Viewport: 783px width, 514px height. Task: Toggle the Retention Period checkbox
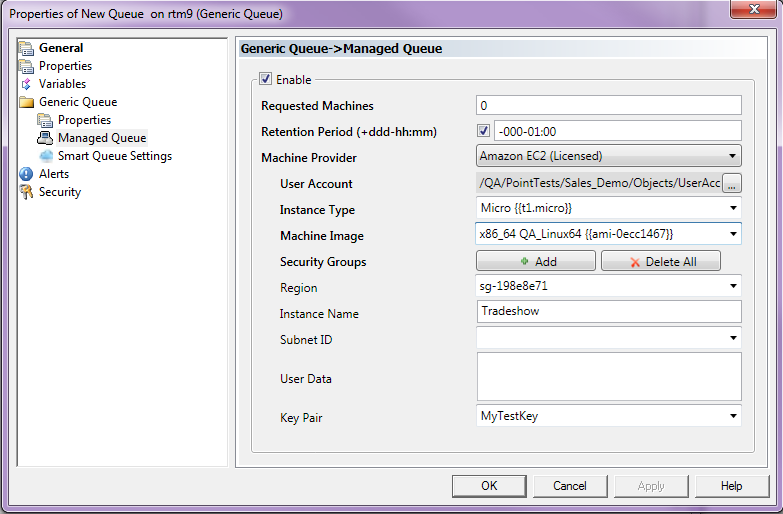pos(483,131)
